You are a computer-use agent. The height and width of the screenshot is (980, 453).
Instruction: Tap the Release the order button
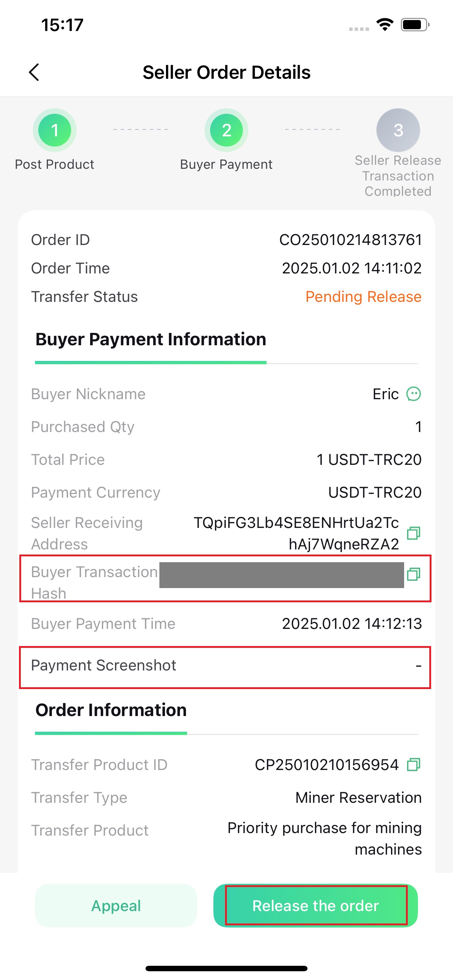[315, 905]
